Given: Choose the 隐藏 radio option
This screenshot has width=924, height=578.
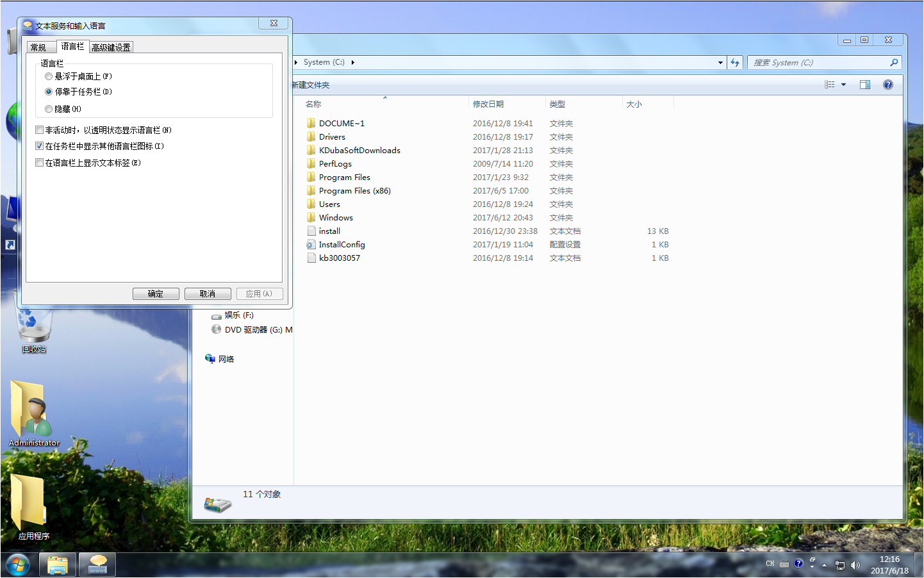Looking at the screenshot, I should tap(49, 109).
